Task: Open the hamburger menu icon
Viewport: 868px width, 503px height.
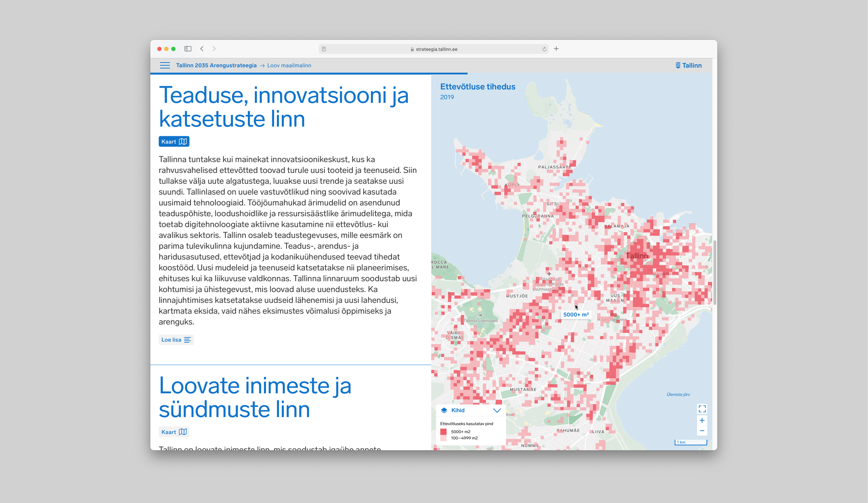Action: pyautogui.click(x=165, y=65)
